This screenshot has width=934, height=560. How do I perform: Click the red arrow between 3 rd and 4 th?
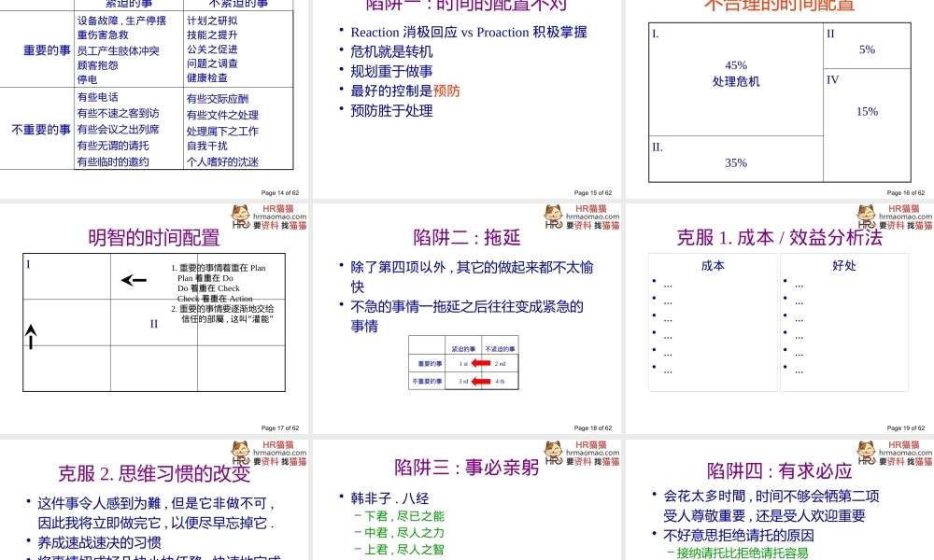click(x=481, y=382)
